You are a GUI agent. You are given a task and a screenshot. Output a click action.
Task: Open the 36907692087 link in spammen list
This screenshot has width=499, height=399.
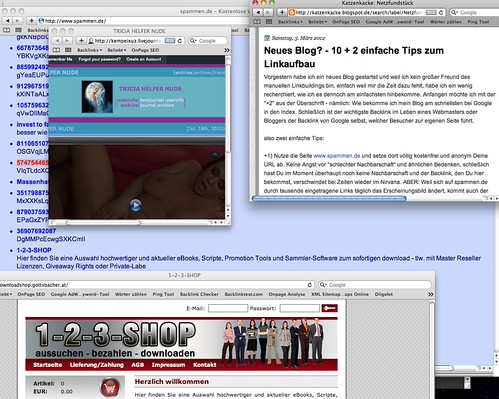36,231
